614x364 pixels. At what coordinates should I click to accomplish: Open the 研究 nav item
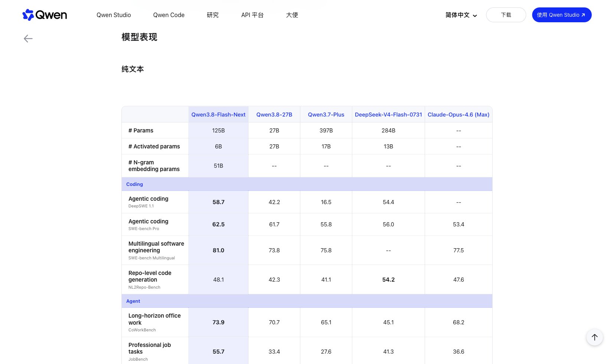[x=213, y=15]
